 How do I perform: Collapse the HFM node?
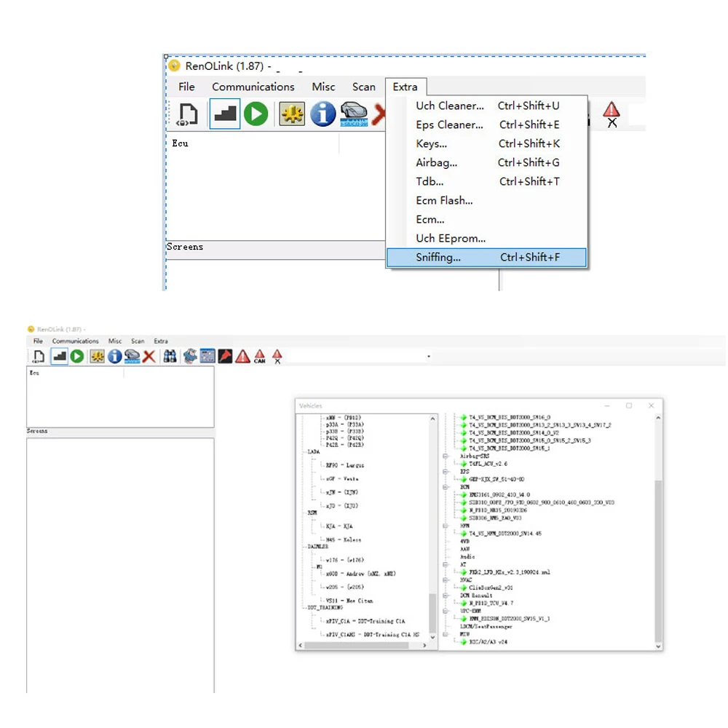pyautogui.click(x=446, y=526)
